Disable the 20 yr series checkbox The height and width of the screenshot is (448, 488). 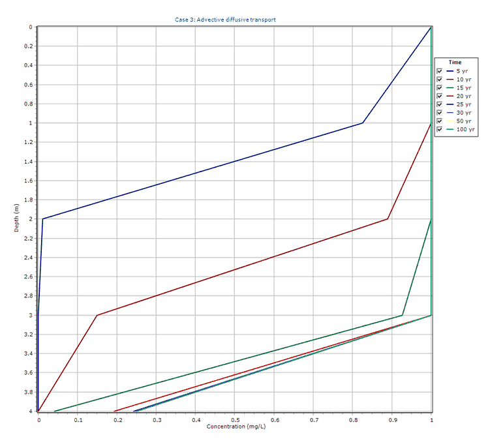[440, 96]
